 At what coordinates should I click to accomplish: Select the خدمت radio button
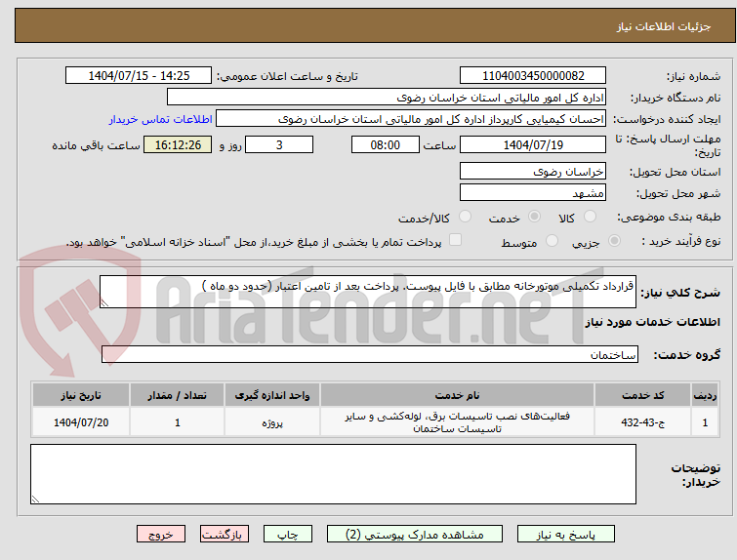[534, 217]
